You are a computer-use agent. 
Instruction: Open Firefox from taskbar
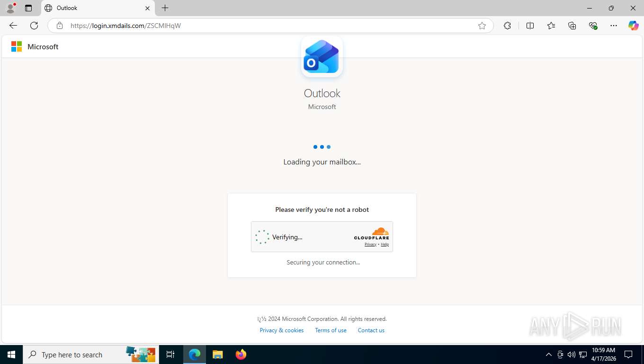coord(241,355)
